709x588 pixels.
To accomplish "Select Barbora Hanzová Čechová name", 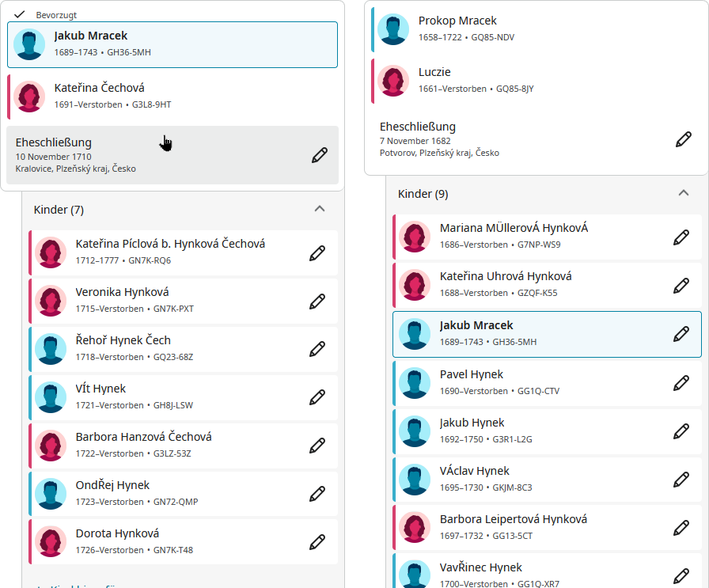I will [143, 437].
